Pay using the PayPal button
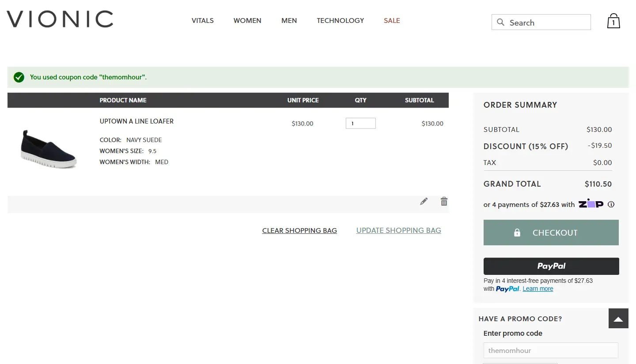The width and height of the screenshot is (636, 364). click(x=551, y=266)
